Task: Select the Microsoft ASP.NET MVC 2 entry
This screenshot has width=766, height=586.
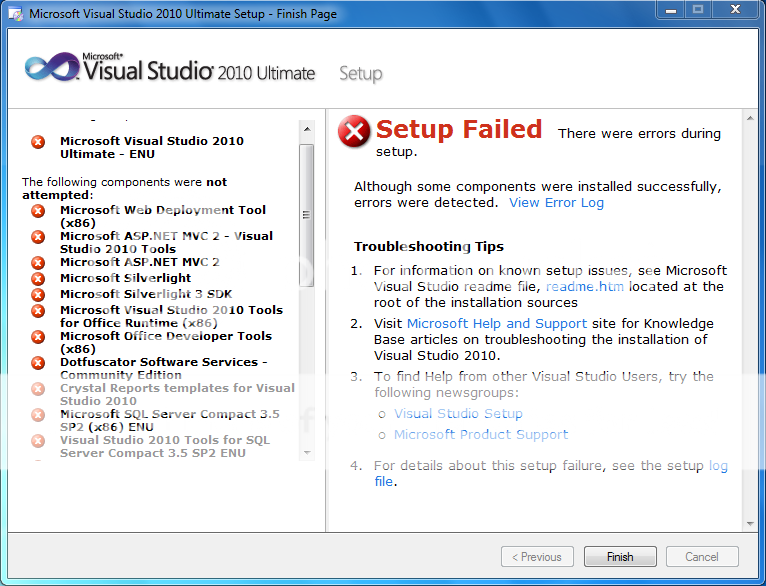Action: tap(140, 262)
